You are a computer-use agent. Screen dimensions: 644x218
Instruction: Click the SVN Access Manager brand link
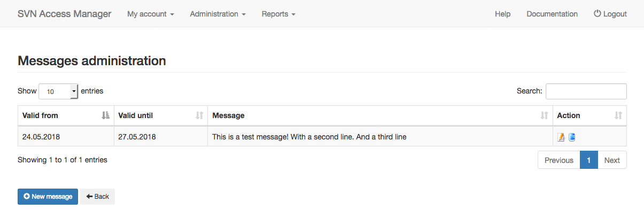pos(65,14)
